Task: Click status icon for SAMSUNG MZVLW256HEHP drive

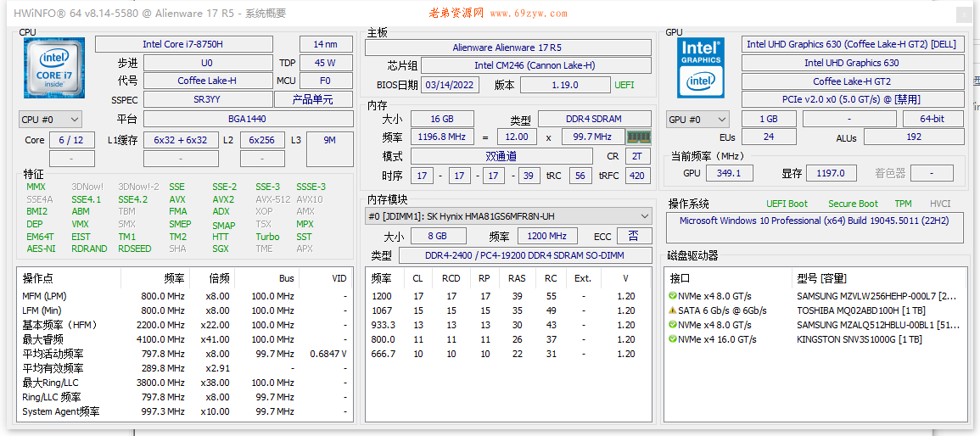Action: pyautogui.click(x=673, y=296)
